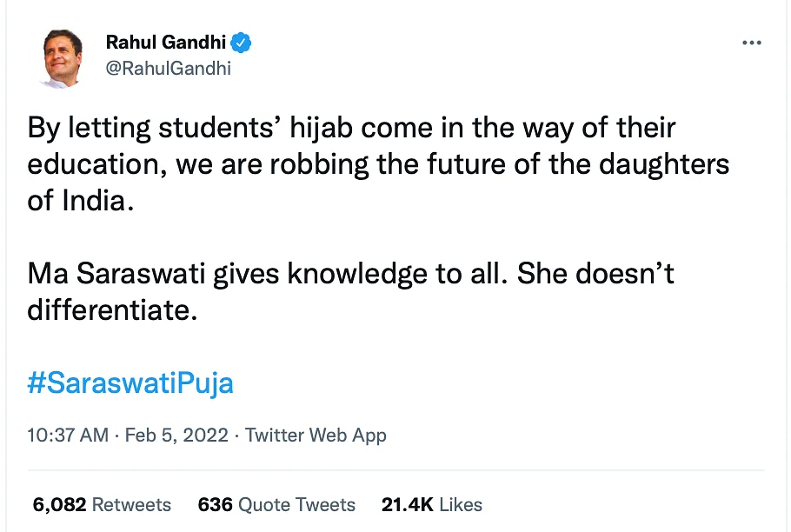The image size is (791, 532).
Task: Click the circular avatar beside the username
Action: [59, 57]
